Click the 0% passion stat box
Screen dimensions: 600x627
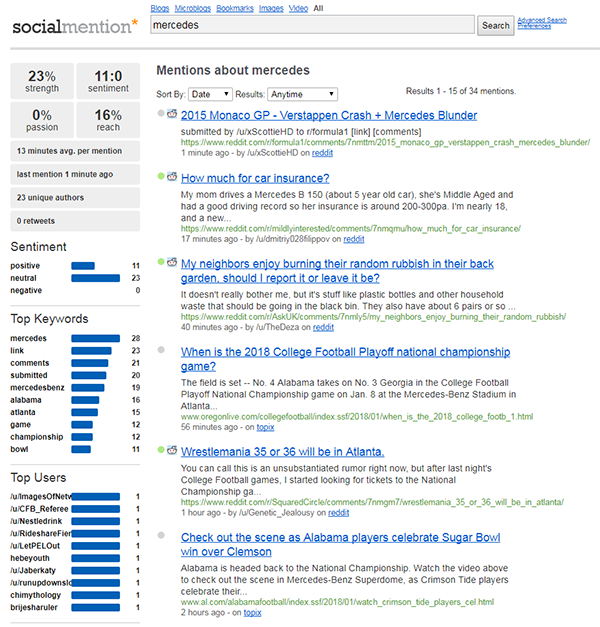tap(42, 120)
